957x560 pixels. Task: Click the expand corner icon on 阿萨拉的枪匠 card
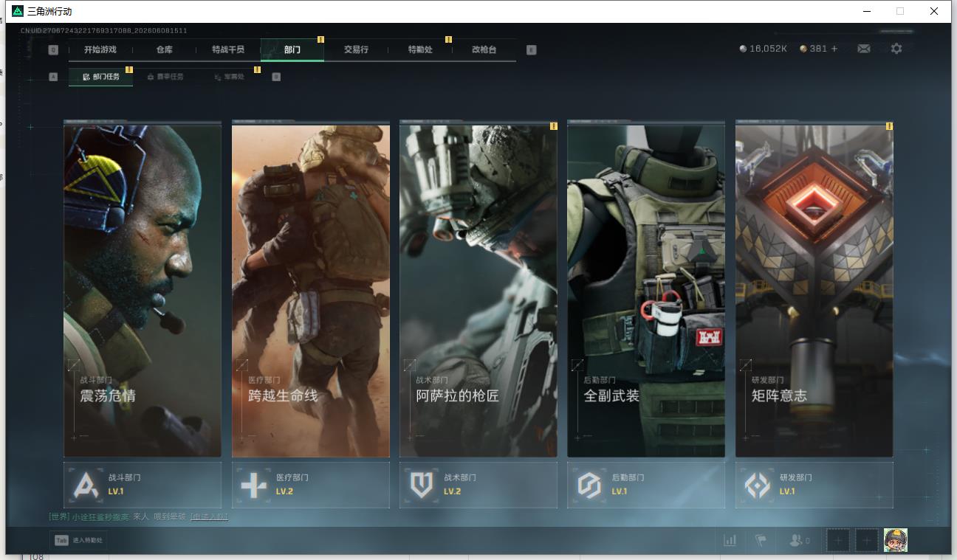point(410,364)
